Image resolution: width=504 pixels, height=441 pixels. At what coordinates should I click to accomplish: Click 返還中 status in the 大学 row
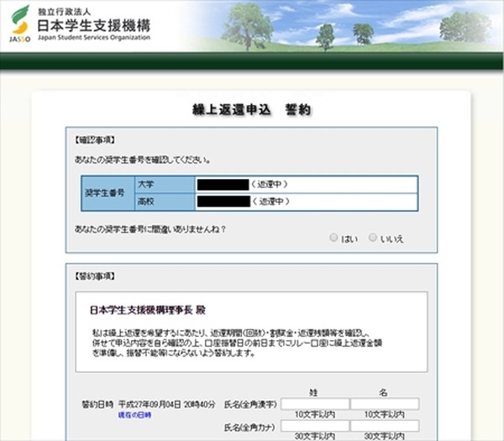pyautogui.click(x=270, y=185)
